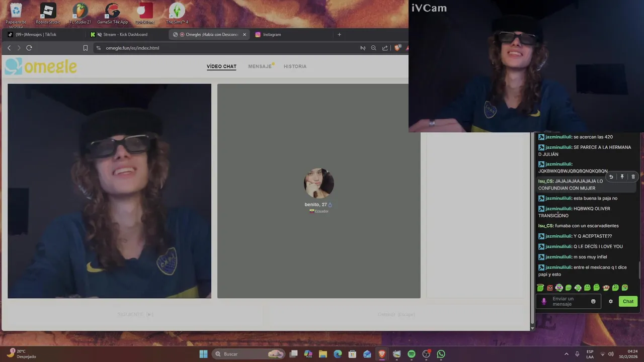The image size is (644, 362).
Task: Open ESP LAA language switcher
Action: click(x=590, y=354)
